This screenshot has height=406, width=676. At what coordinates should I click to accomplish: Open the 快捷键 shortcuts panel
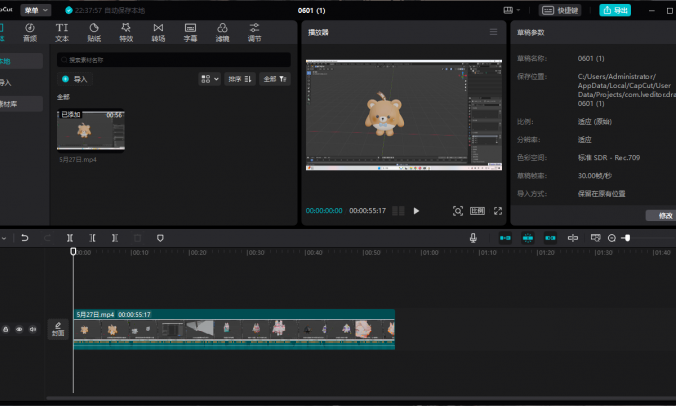pos(560,10)
